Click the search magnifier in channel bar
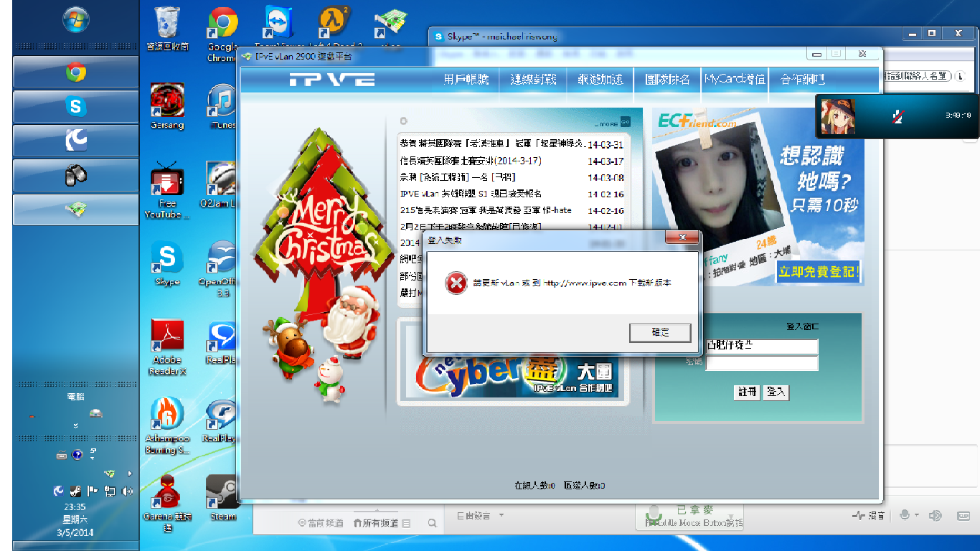Screen dimensions: 980x551 click(432, 523)
